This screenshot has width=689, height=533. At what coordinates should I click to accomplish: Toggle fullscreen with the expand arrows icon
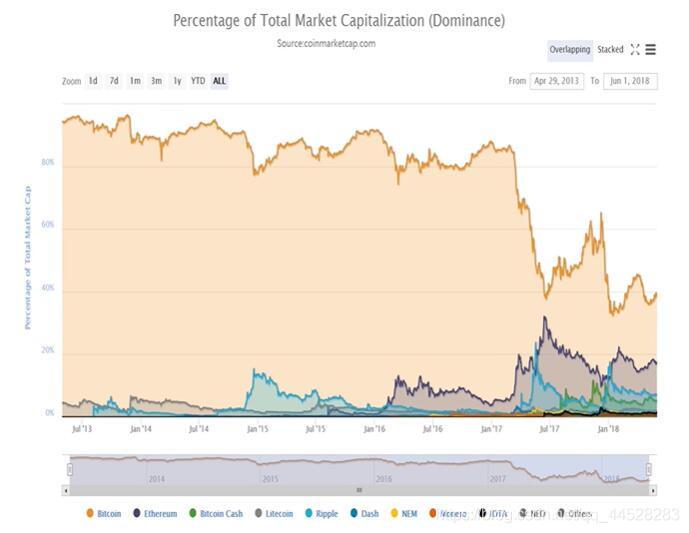pos(635,50)
